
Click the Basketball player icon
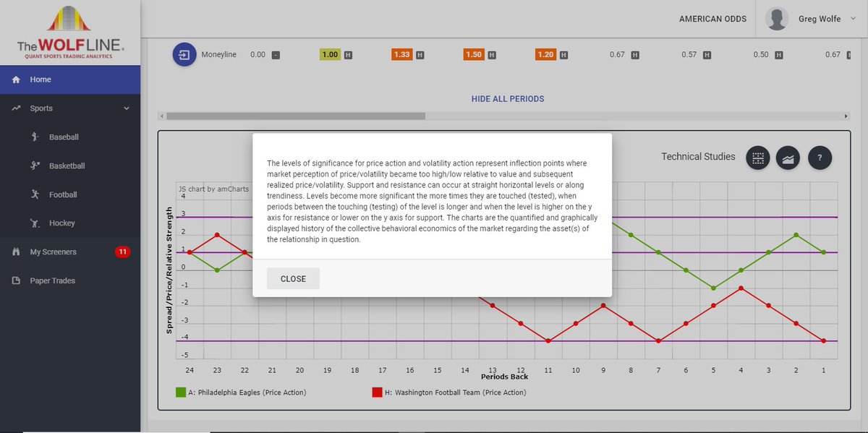tap(35, 166)
